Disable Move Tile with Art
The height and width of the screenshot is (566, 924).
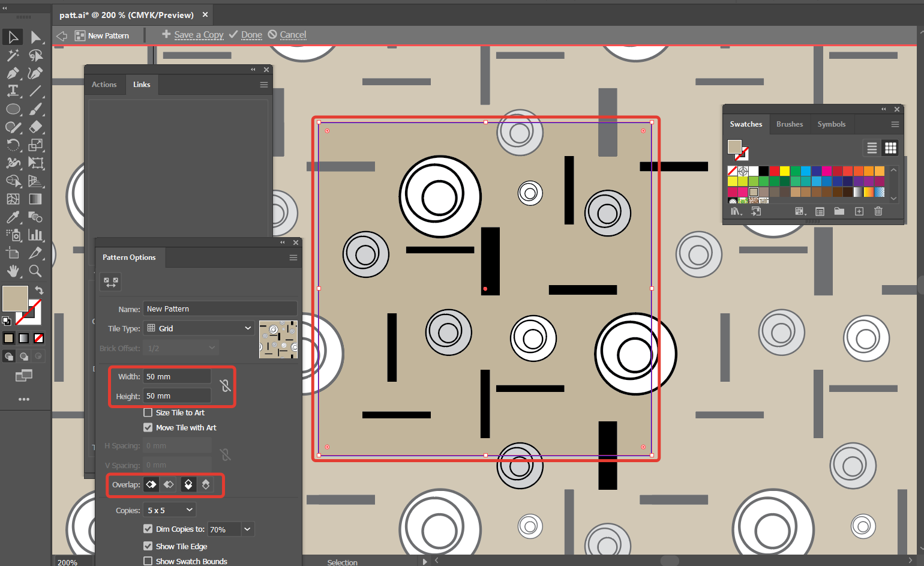[x=148, y=427]
